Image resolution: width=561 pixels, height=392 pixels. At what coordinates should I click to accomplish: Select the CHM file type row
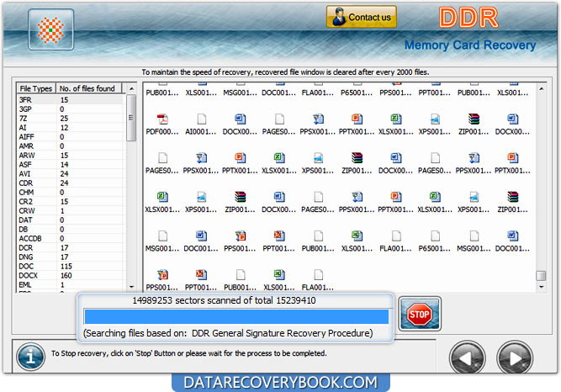71,193
